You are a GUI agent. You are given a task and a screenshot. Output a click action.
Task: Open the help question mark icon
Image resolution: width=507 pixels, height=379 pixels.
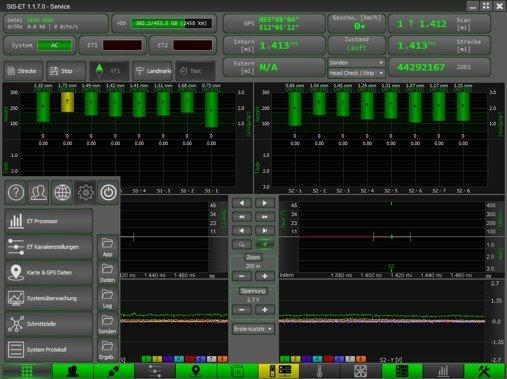[16, 192]
